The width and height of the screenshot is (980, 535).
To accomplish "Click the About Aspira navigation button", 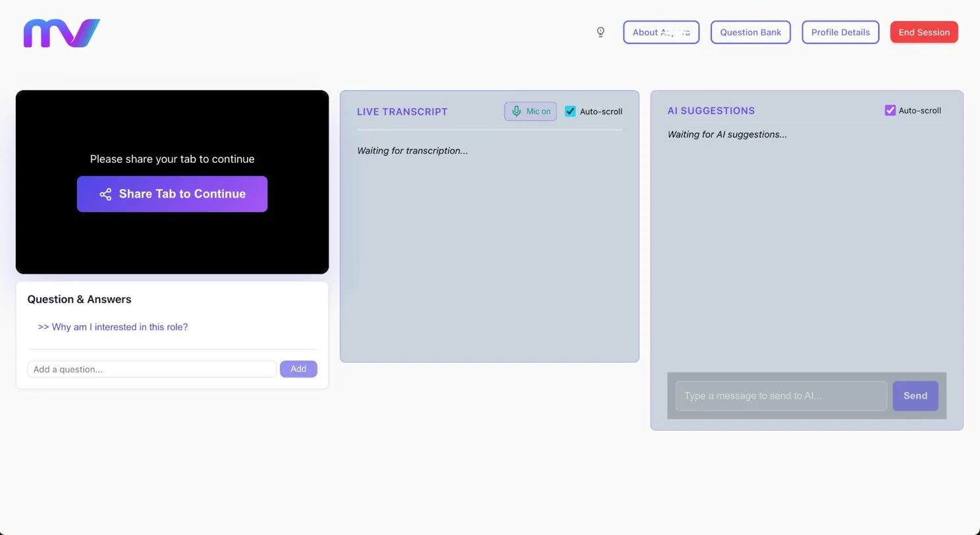I will click(661, 32).
